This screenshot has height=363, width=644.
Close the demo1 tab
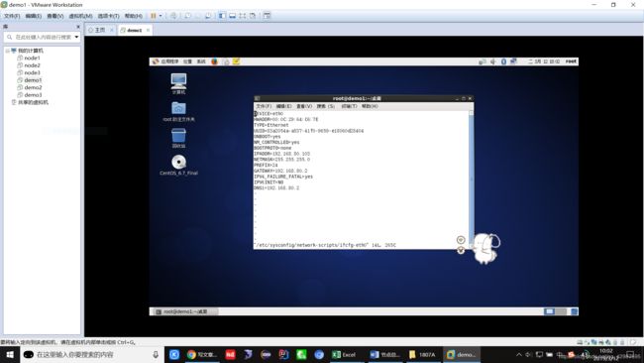click(148, 30)
